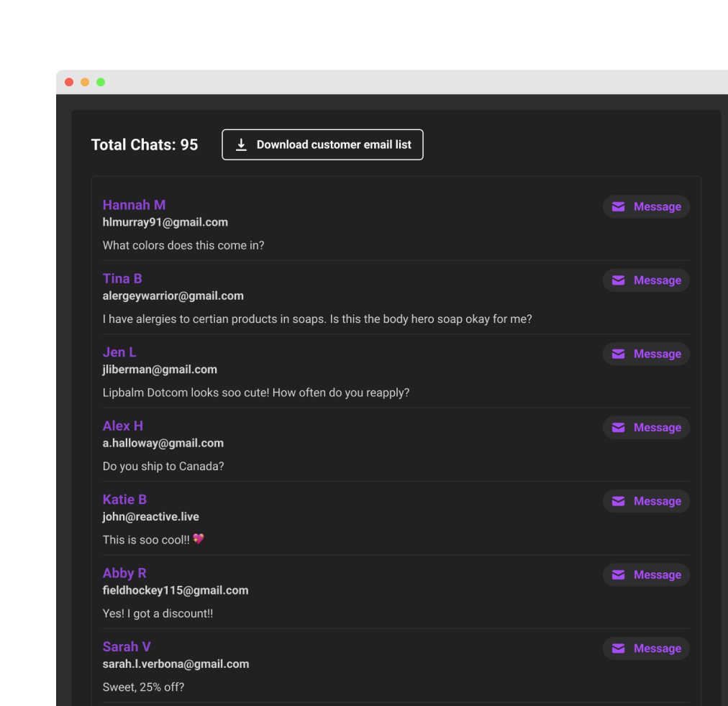
Task: Select Tina B's customer name
Action: coord(122,279)
